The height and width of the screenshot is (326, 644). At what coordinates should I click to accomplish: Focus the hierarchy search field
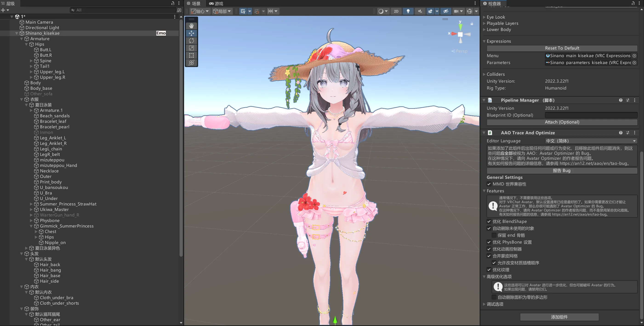124,10
